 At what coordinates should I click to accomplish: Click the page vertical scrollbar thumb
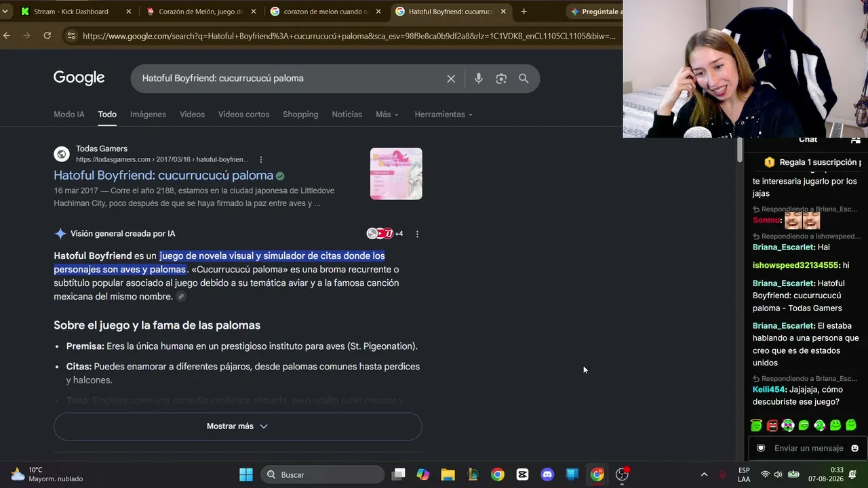click(739, 149)
